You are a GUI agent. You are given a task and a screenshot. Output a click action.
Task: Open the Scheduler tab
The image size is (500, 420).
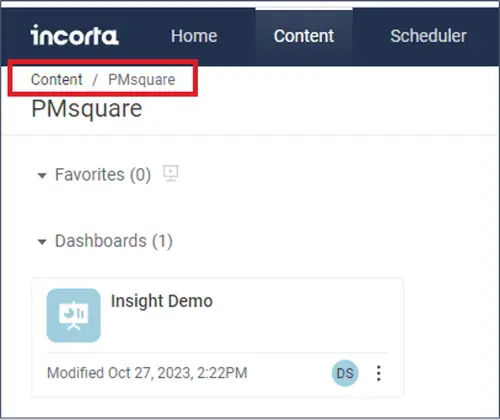(428, 36)
